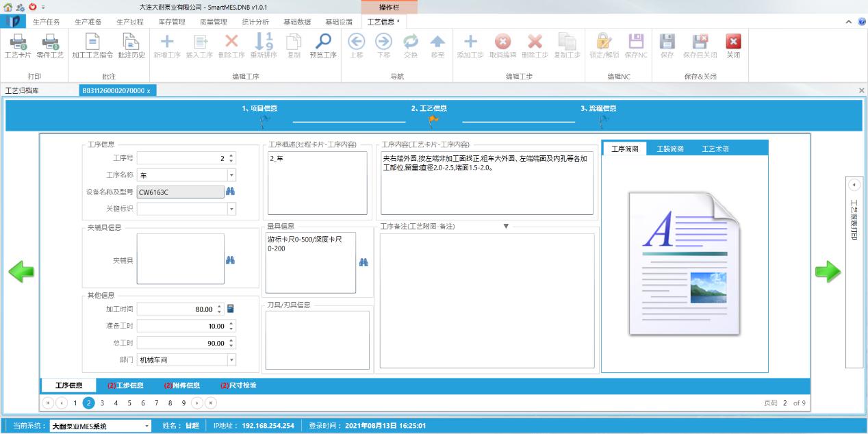Click the binoculars icon beside 量具信息
The image size is (868, 434).
click(x=363, y=262)
